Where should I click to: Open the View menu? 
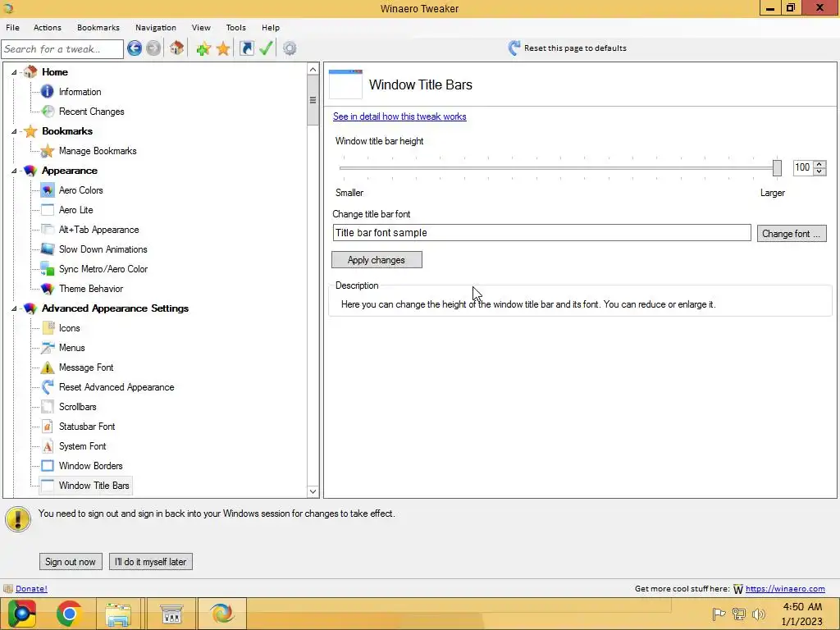click(201, 27)
